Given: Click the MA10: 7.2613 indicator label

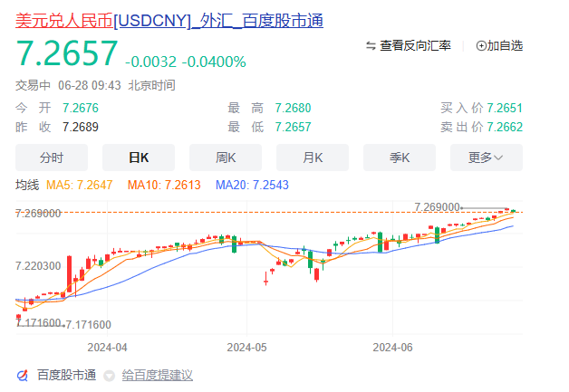Looking at the screenshot, I should [164, 185].
